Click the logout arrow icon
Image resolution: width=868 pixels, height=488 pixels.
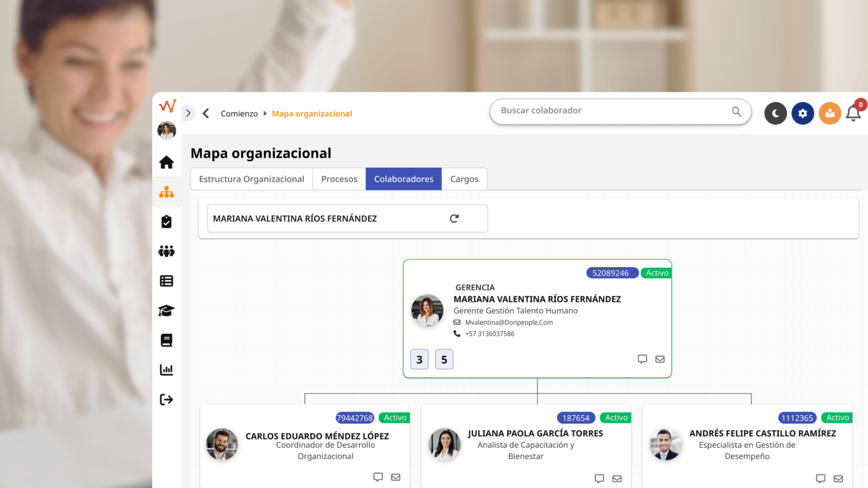point(166,399)
